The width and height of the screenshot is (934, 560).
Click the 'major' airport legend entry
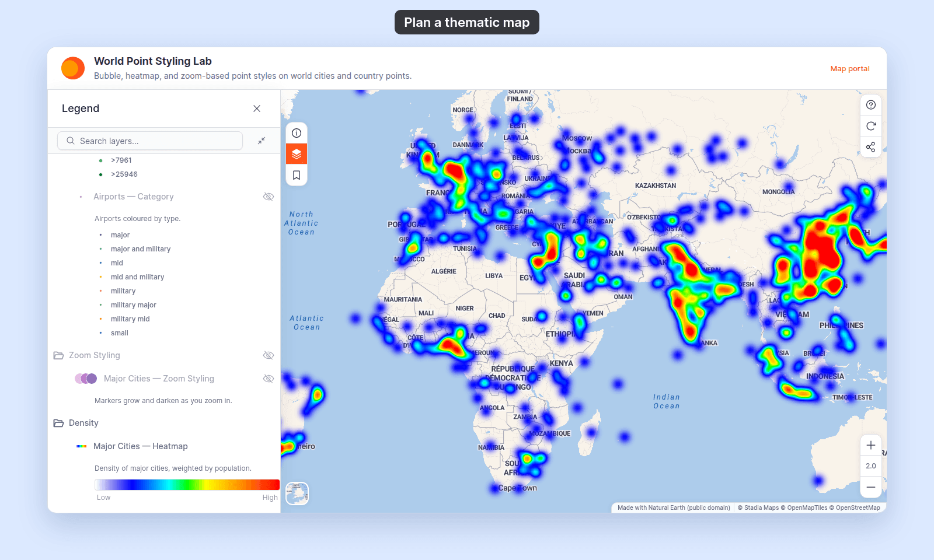120,235
